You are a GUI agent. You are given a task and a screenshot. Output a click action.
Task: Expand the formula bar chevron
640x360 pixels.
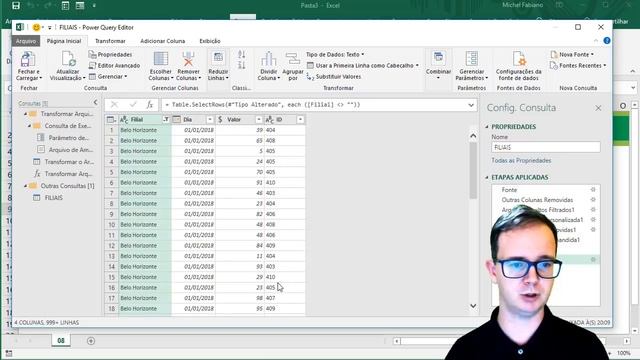[471, 105]
